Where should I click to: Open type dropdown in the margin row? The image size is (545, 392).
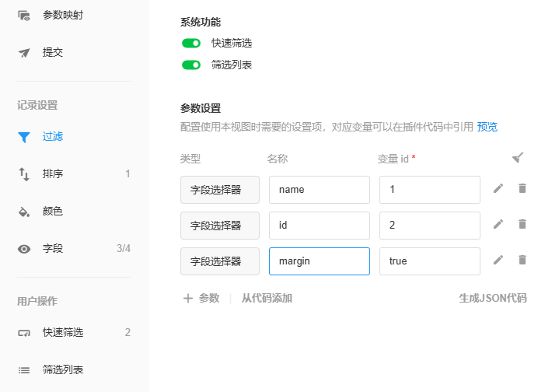220,261
